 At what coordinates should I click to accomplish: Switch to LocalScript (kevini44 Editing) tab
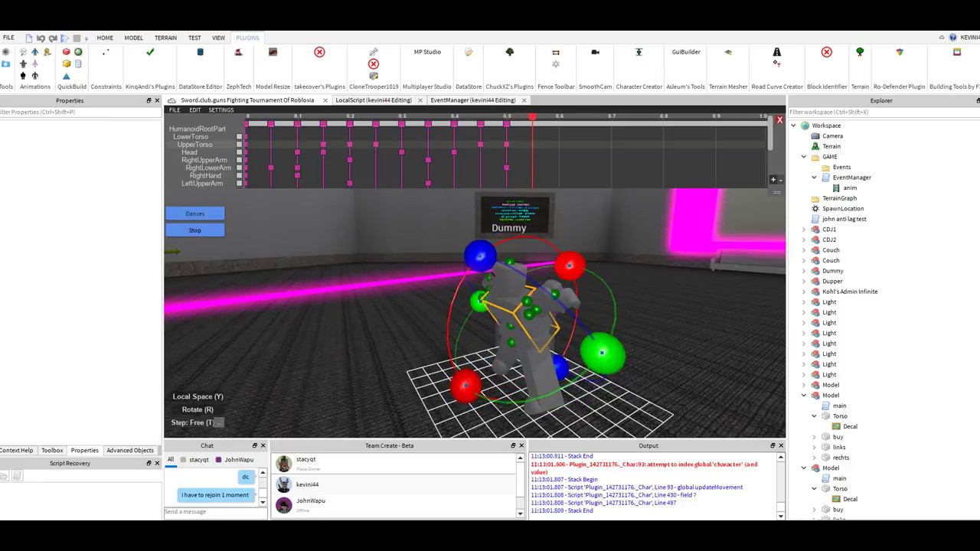(x=374, y=100)
